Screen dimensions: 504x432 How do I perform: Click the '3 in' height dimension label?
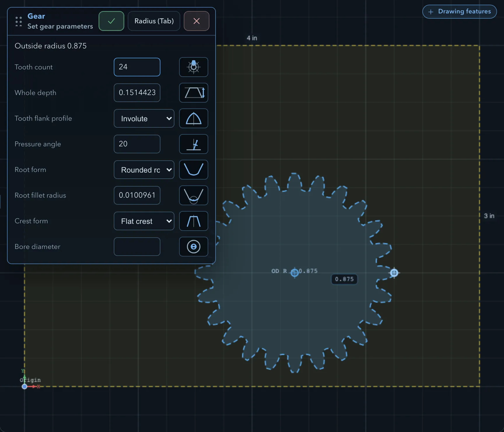[489, 216]
